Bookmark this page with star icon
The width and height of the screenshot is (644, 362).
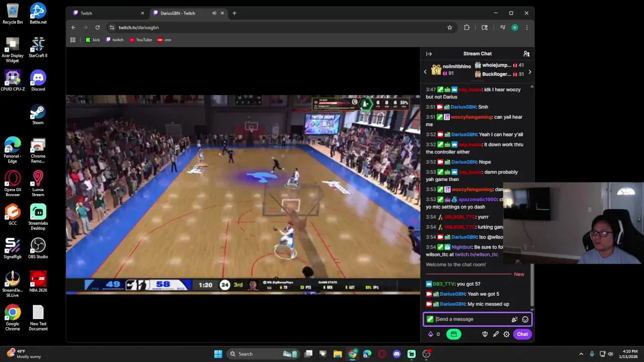click(450, 28)
